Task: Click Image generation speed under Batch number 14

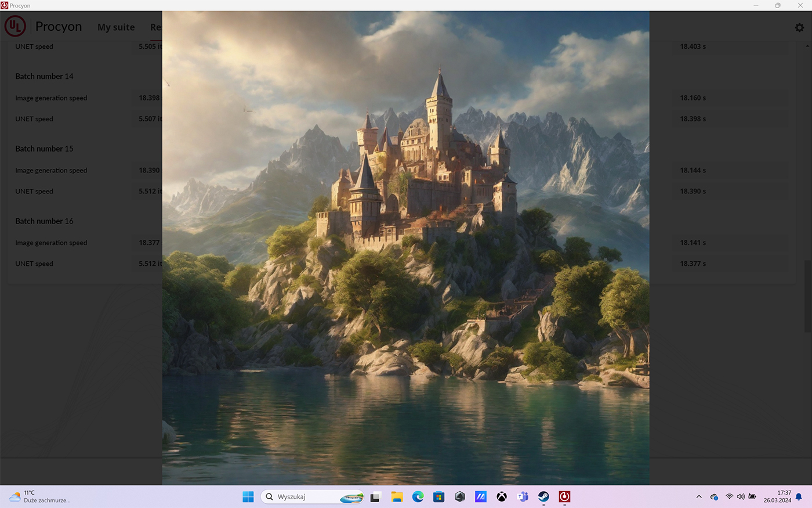Action: (x=51, y=98)
